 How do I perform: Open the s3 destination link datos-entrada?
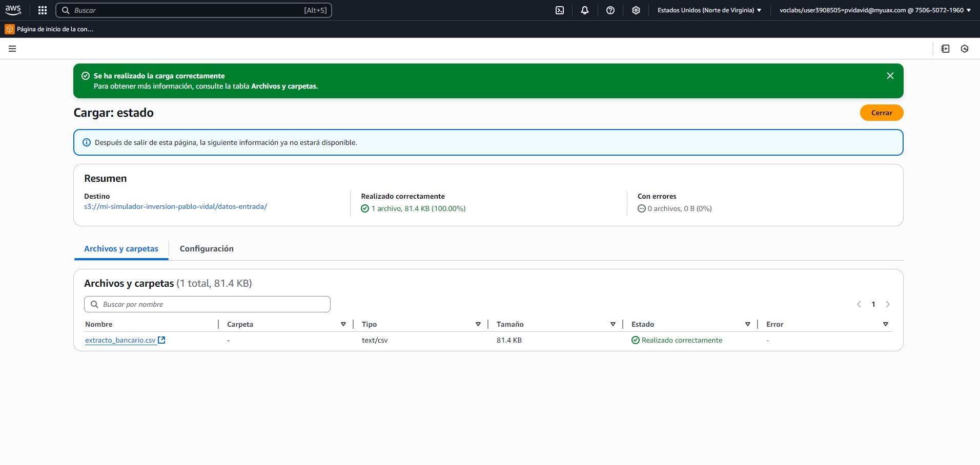175,207
